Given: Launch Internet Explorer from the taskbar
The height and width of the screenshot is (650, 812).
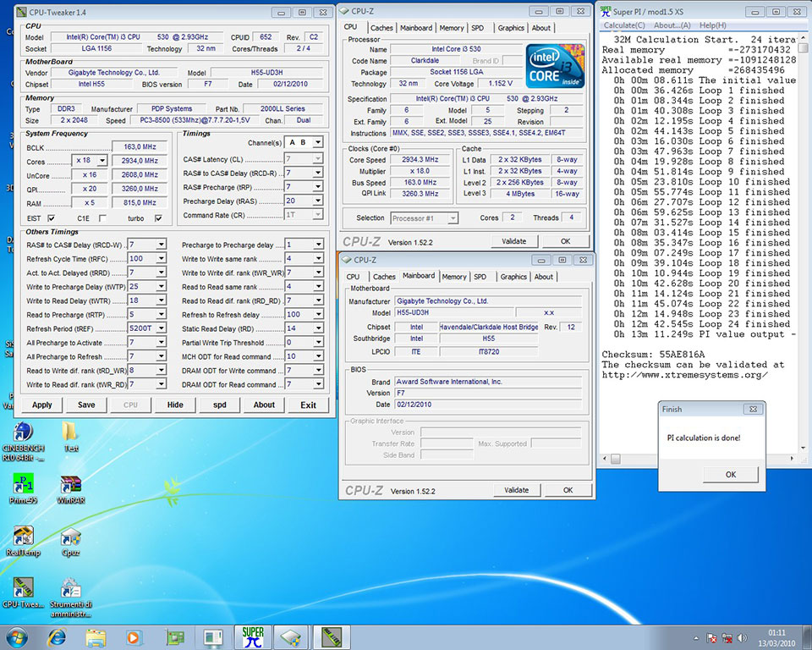Looking at the screenshot, I should (57, 637).
